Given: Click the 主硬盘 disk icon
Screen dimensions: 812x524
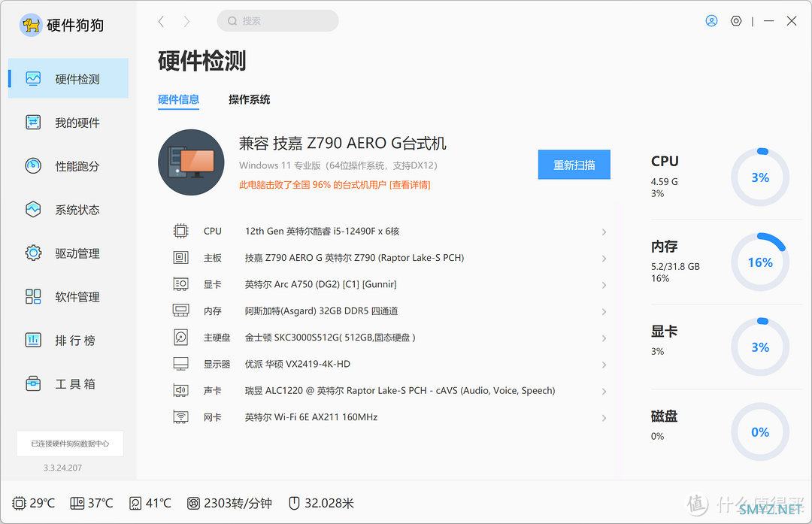Looking at the screenshot, I should pos(180,337).
